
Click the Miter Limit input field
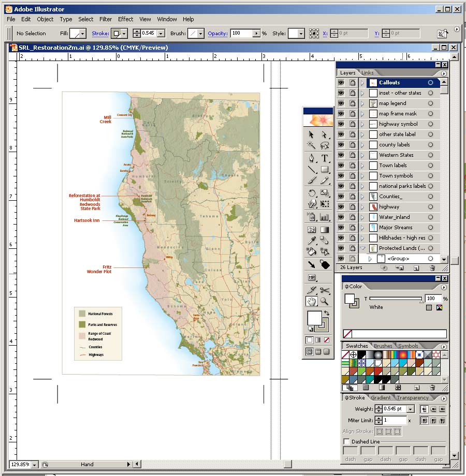click(x=395, y=420)
